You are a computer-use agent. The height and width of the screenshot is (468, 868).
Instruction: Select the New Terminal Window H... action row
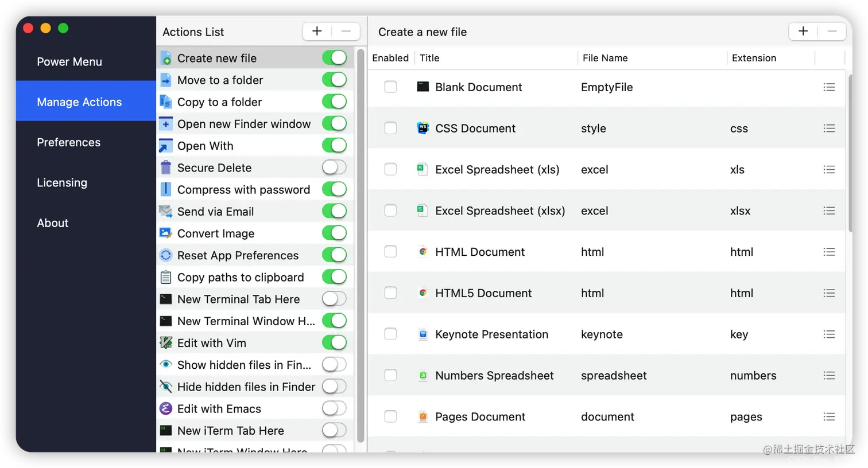tap(255, 321)
